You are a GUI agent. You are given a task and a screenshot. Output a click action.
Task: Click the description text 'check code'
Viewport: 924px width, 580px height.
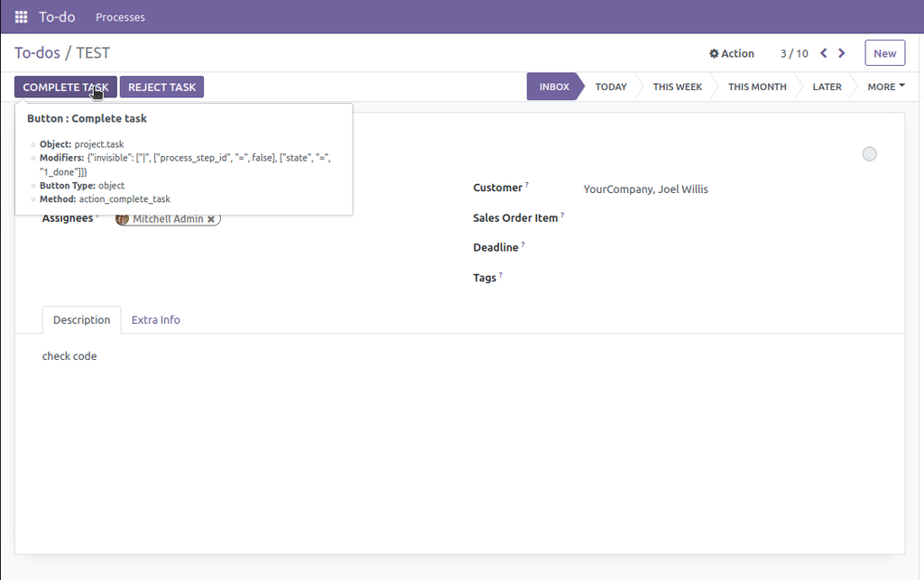pos(69,356)
